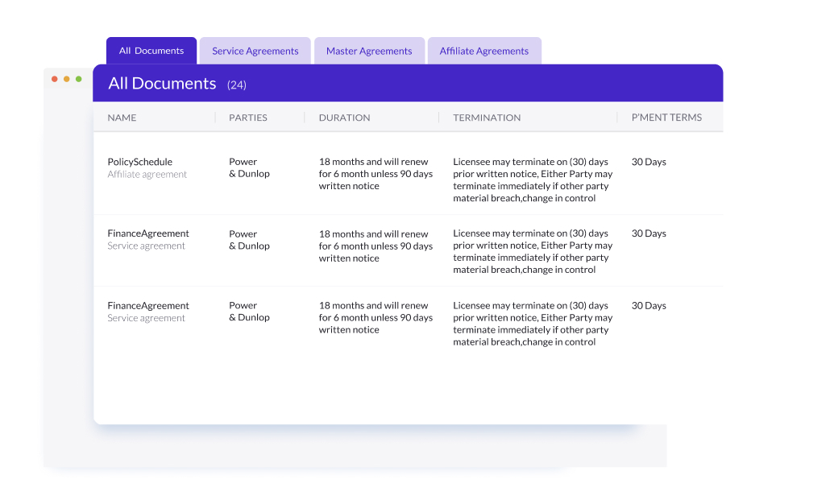Screen dimensions: 830x504
Task: Select the Affiliate Agreements tab
Action: pos(483,51)
